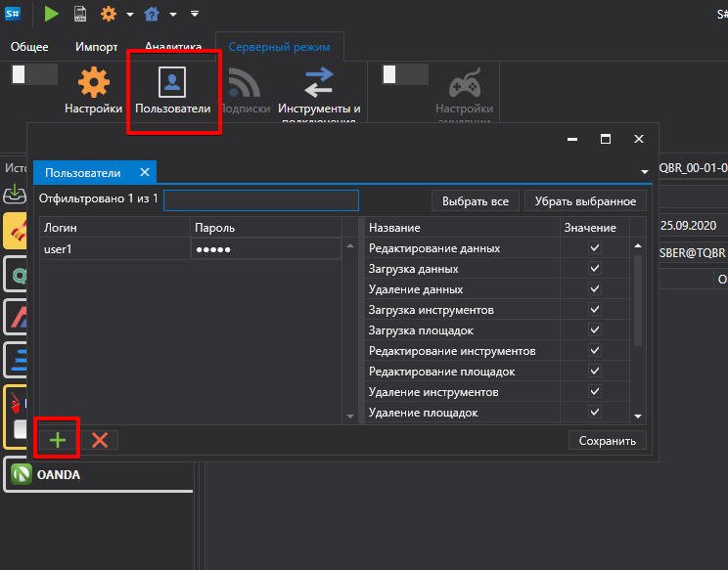Toggle the server mode switch
The image size is (728, 570).
[34, 74]
